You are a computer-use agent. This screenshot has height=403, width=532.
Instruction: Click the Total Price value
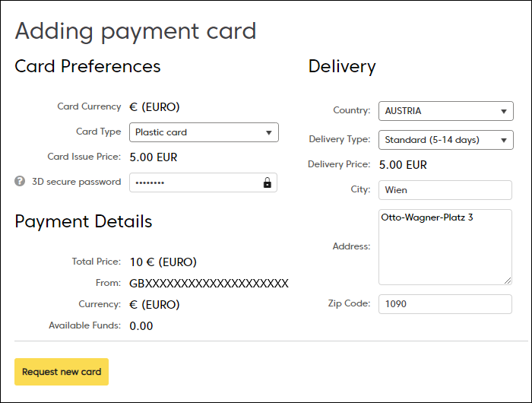click(x=163, y=262)
